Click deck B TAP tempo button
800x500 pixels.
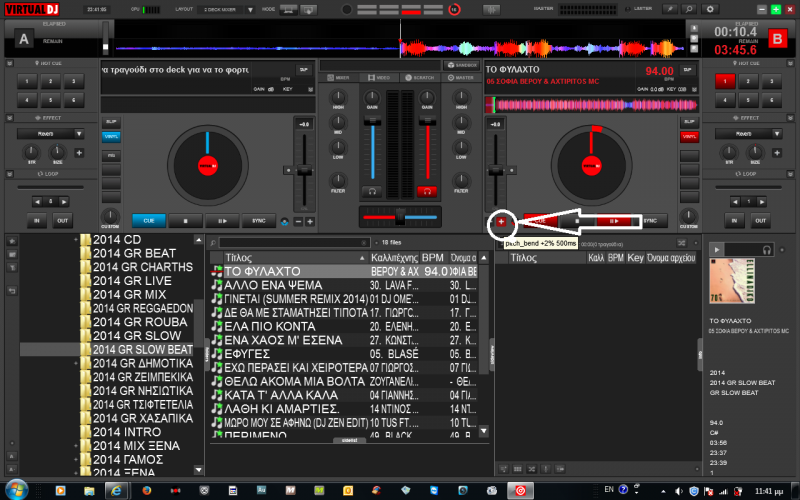(687, 70)
